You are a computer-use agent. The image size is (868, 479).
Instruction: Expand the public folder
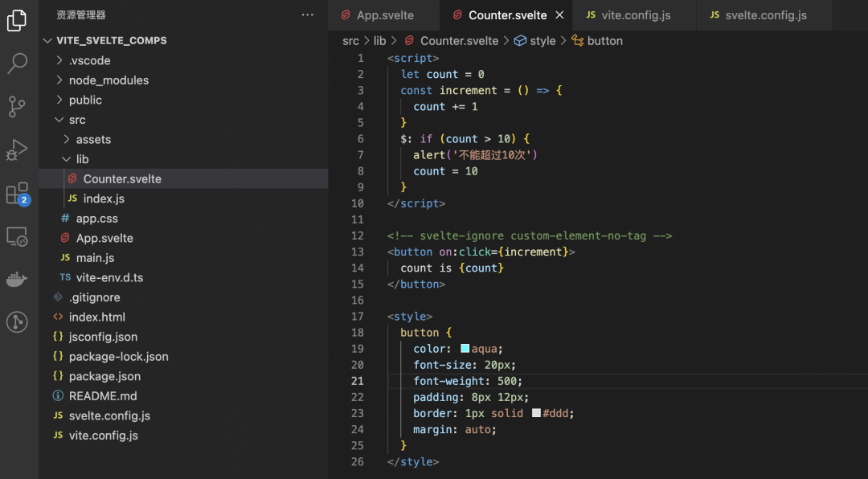click(x=183, y=100)
